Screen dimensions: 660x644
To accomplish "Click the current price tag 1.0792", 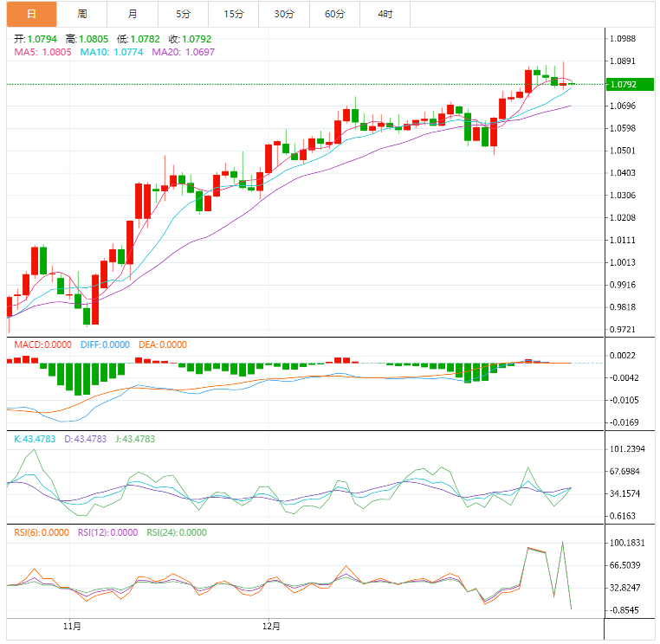I will coord(623,85).
